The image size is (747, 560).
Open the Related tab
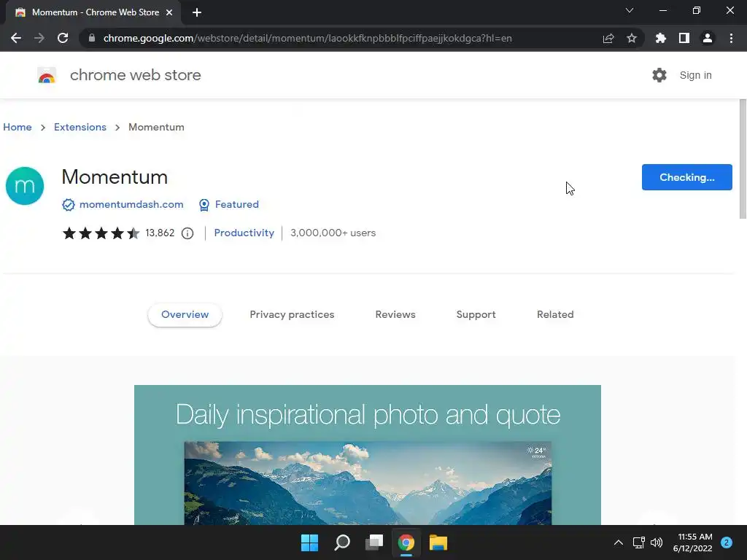pyautogui.click(x=555, y=315)
